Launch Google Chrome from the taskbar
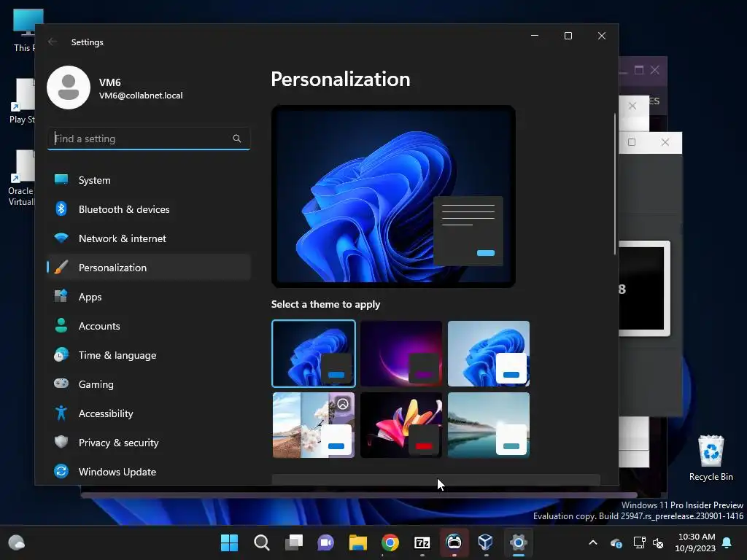Viewport: 747px width, 560px height. (x=390, y=542)
